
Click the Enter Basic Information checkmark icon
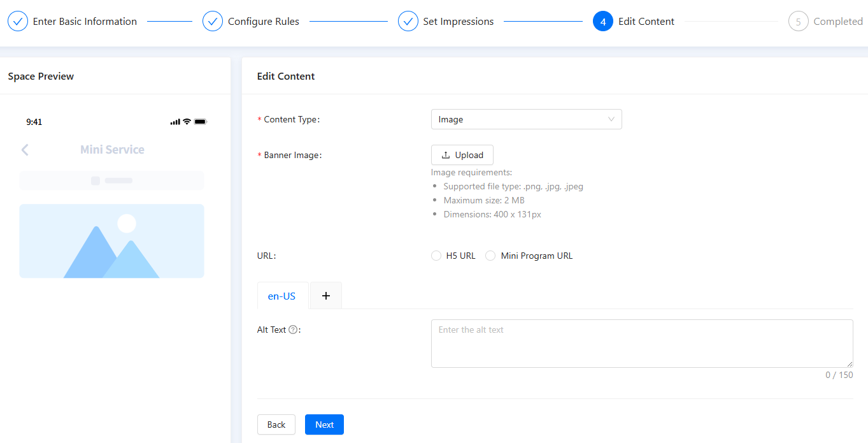click(18, 21)
